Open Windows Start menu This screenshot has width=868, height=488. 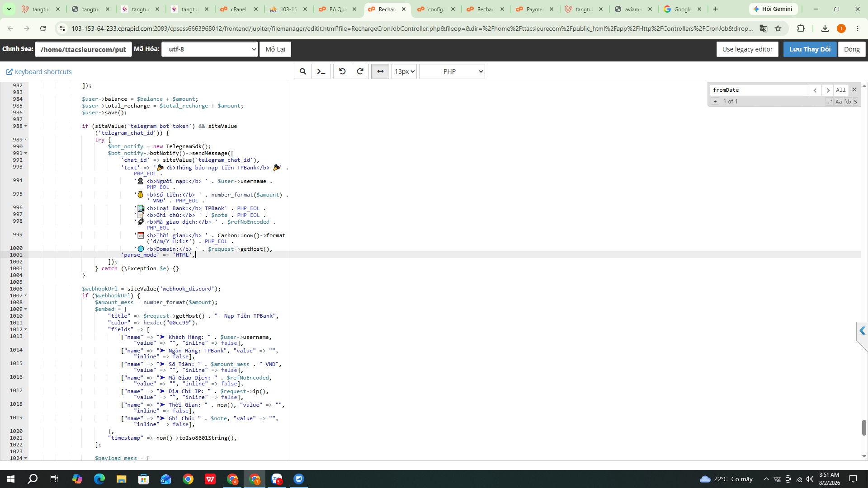11,479
